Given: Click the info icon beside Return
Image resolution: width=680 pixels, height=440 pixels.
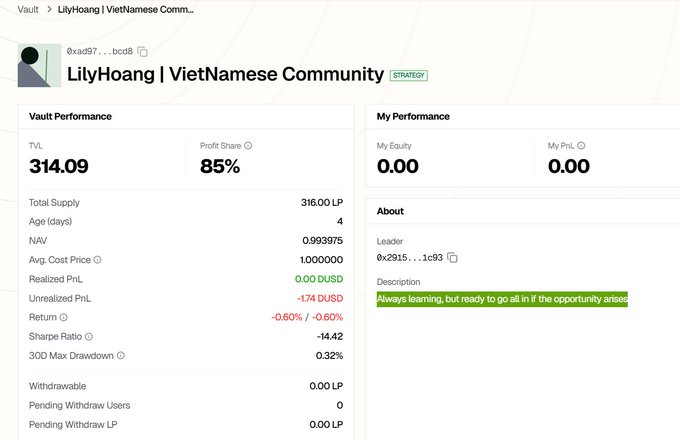Looking at the screenshot, I should click(63, 317).
